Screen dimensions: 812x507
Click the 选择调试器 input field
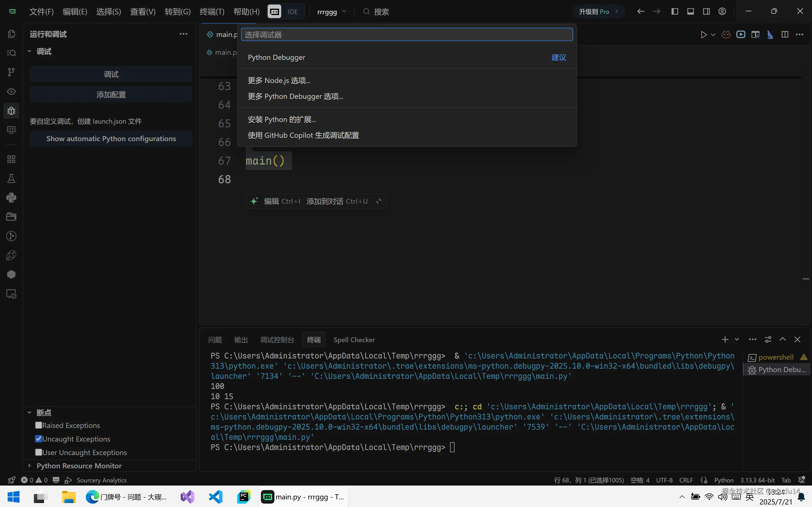[406, 34]
